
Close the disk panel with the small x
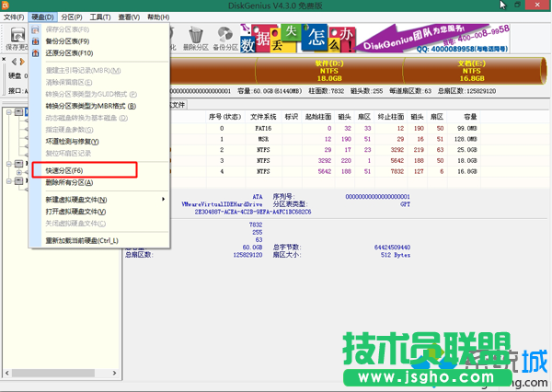coord(4,59)
